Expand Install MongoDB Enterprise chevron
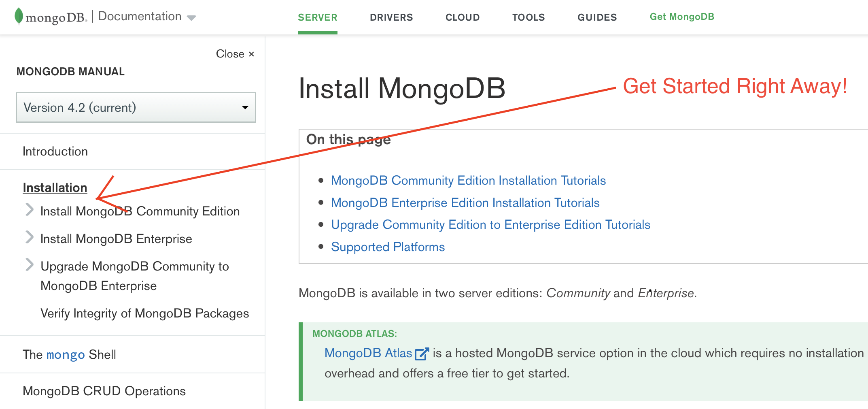This screenshot has width=868, height=409. click(x=29, y=237)
